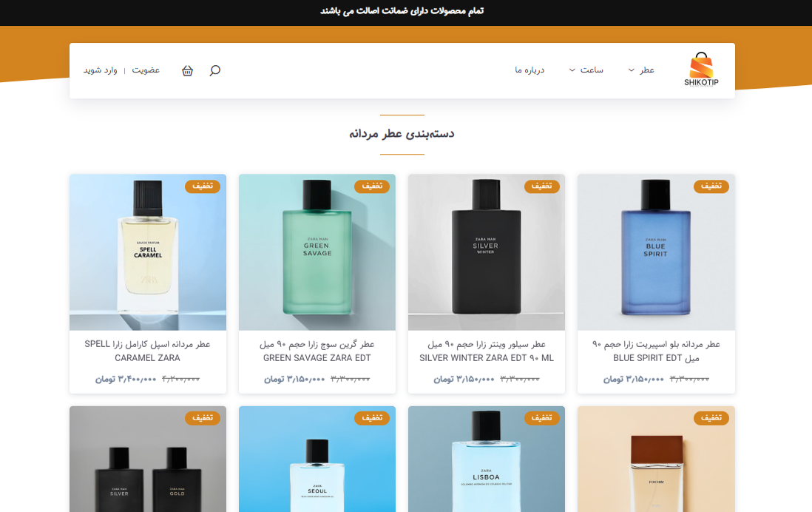Click the SHIKOTIP logo

[701, 70]
